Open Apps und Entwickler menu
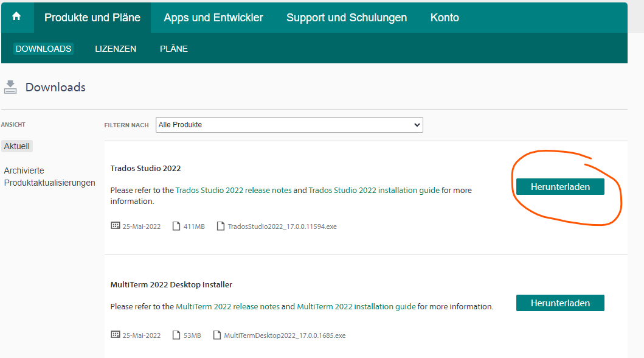Viewport: 644px width, 358px height. coord(213,18)
